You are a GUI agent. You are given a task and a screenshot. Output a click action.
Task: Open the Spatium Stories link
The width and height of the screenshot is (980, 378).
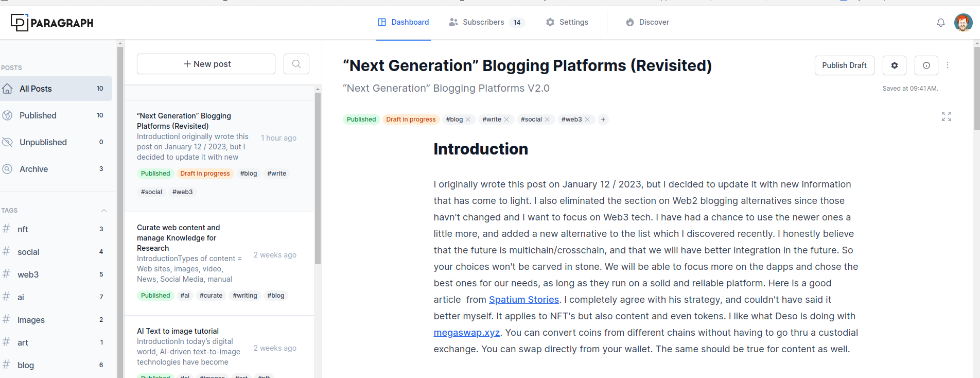pyautogui.click(x=523, y=300)
